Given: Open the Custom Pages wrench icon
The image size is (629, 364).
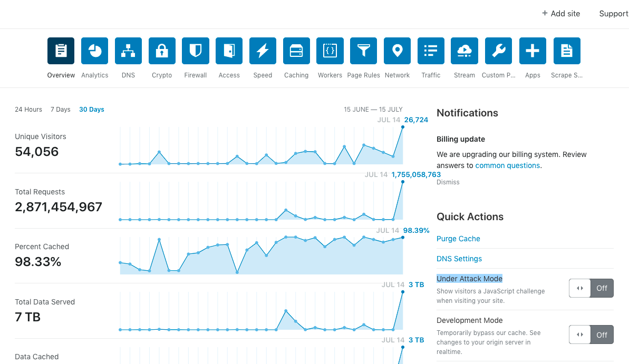Looking at the screenshot, I should pos(498,51).
